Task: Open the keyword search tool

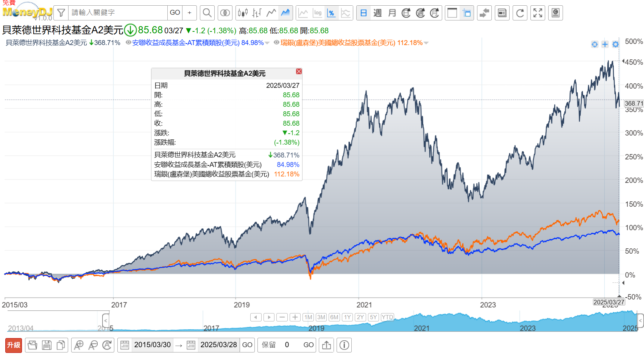Action: 207,12
